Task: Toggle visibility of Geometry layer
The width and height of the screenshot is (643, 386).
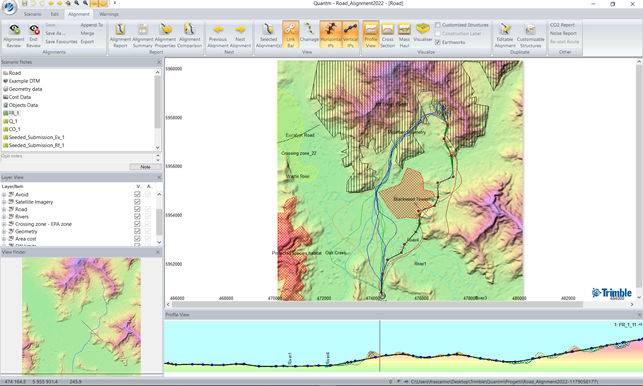Action: 137,231
